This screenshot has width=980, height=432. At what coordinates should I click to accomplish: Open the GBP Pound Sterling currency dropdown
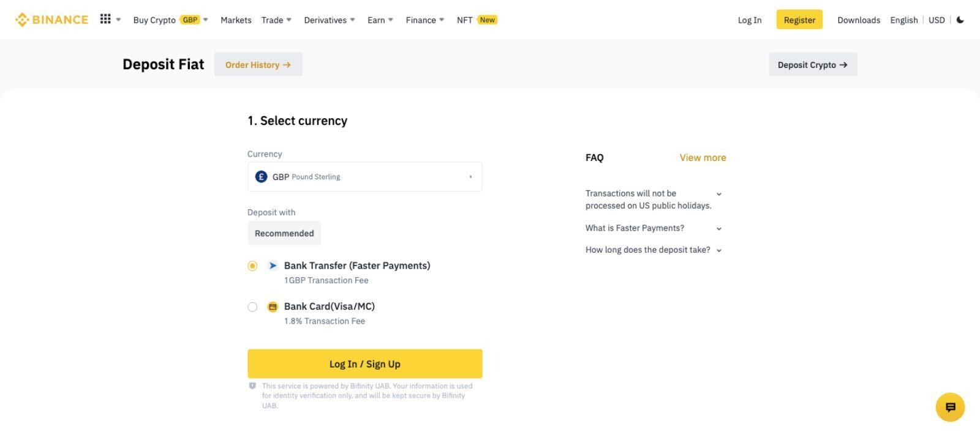point(364,176)
